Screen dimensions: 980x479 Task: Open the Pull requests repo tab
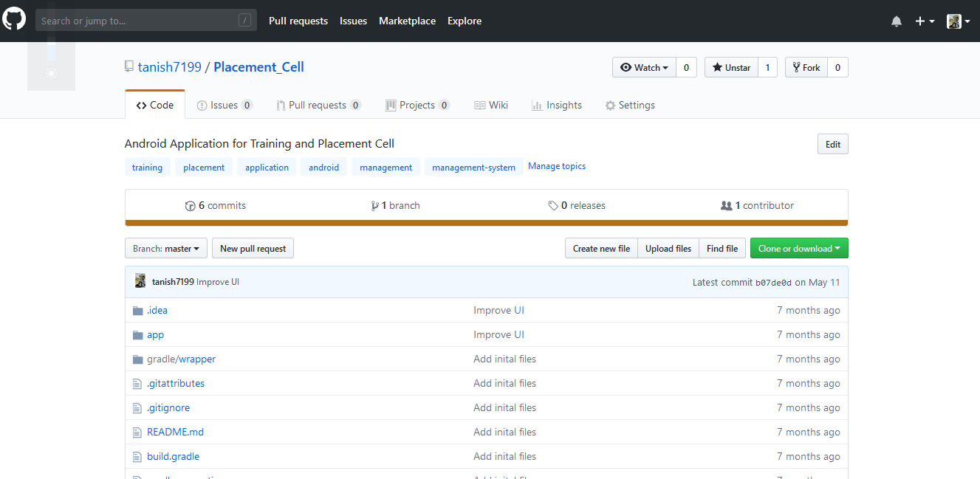coord(318,105)
